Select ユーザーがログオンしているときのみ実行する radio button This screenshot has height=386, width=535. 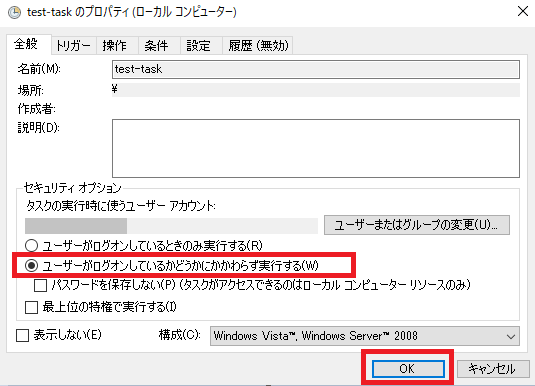point(31,245)
